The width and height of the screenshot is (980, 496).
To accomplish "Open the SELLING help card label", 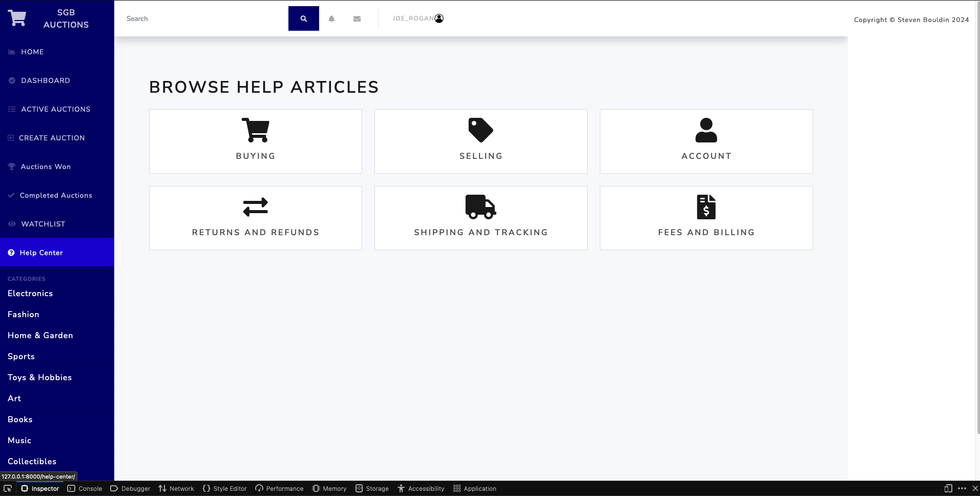I will click(481, 156).
